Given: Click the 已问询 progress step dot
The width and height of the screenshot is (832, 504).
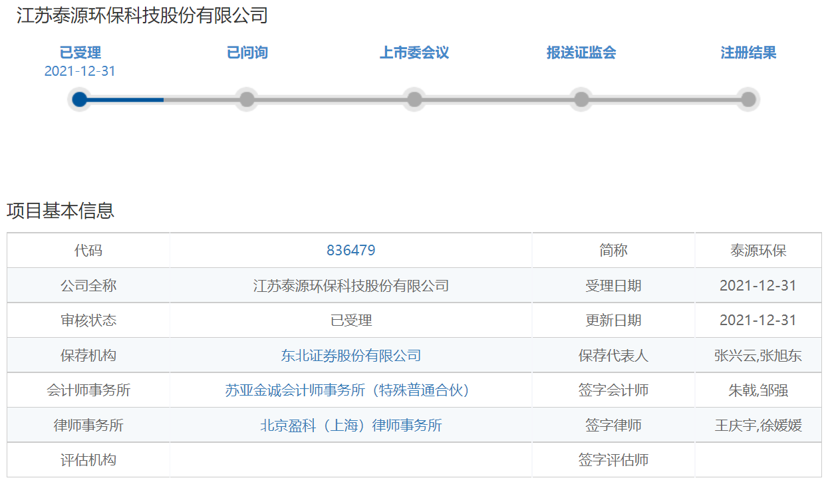Looking at the screenshot, I should [247, 100].
